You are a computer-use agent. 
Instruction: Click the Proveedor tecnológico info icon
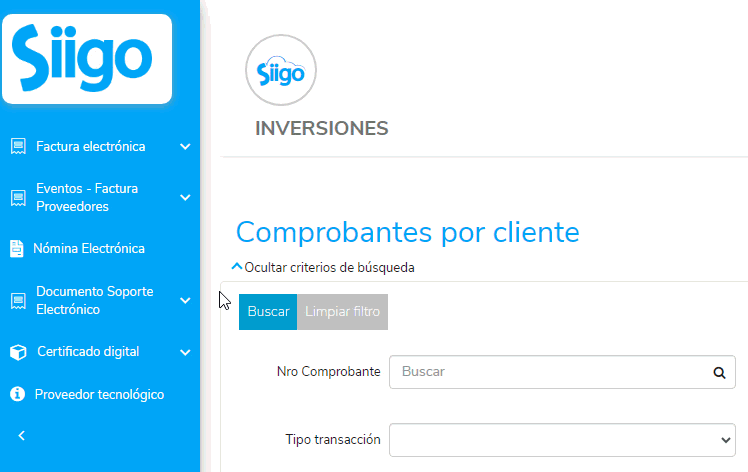pos(18,394)
